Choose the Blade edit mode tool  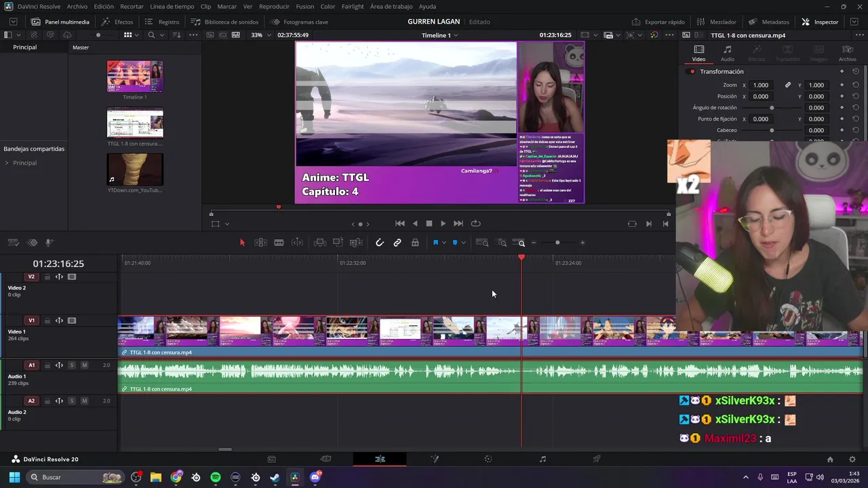(279, 243)
